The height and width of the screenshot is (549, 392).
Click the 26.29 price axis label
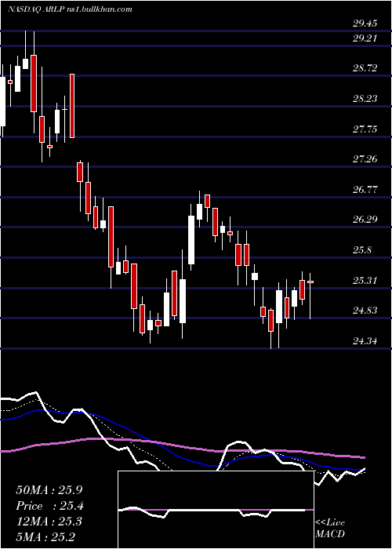click(x=365, y=220)
